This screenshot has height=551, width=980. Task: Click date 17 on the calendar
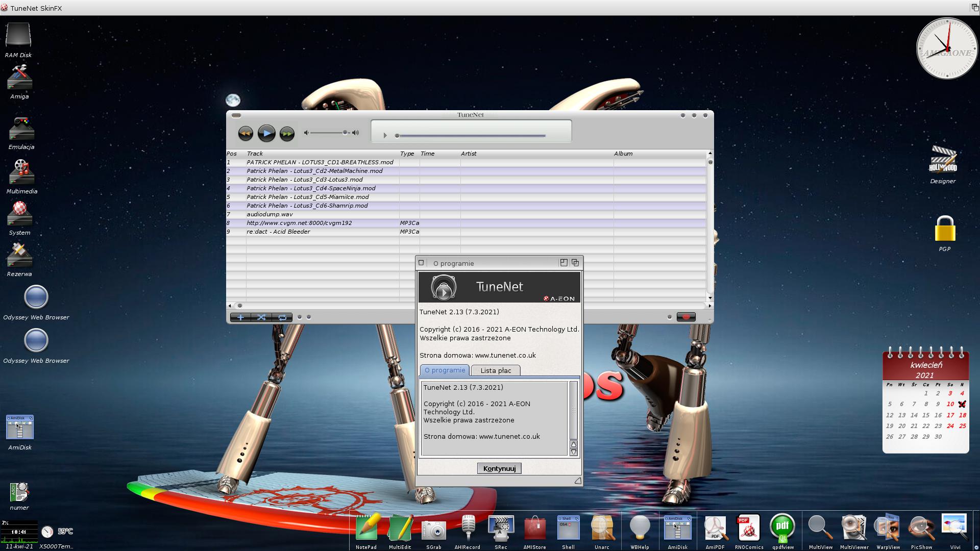coord(950,415)
